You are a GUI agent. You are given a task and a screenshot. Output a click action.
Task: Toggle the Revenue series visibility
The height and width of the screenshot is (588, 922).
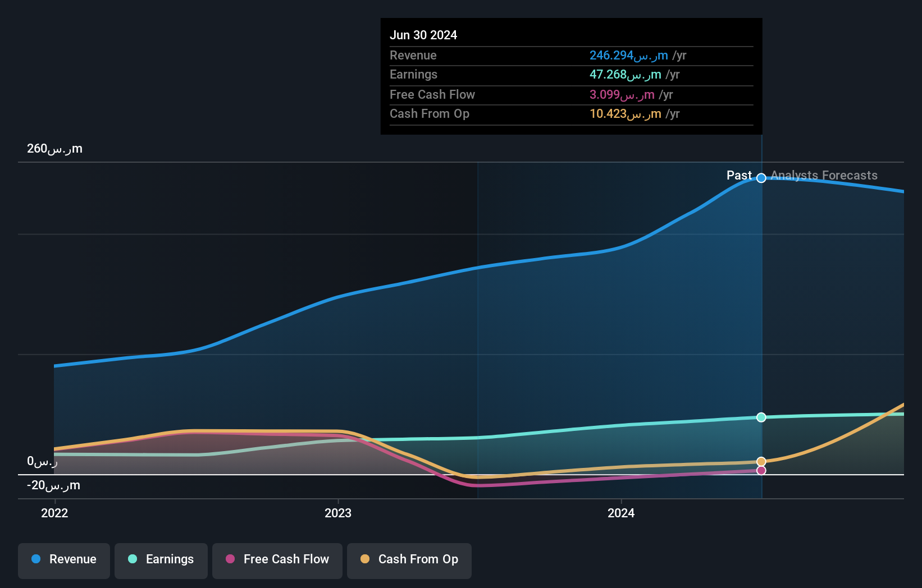point(63,560)
